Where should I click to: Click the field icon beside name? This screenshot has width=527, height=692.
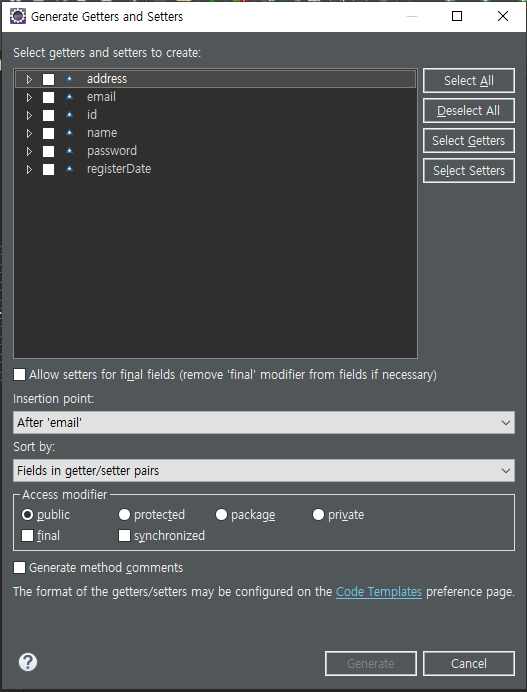click(x=69, y=133)
